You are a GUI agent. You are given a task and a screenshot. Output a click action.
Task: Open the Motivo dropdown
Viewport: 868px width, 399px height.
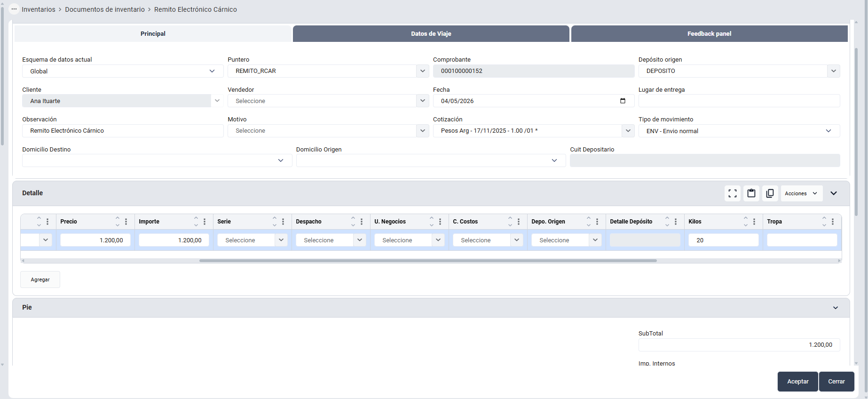pyautogui.click(x=423, y=131)
